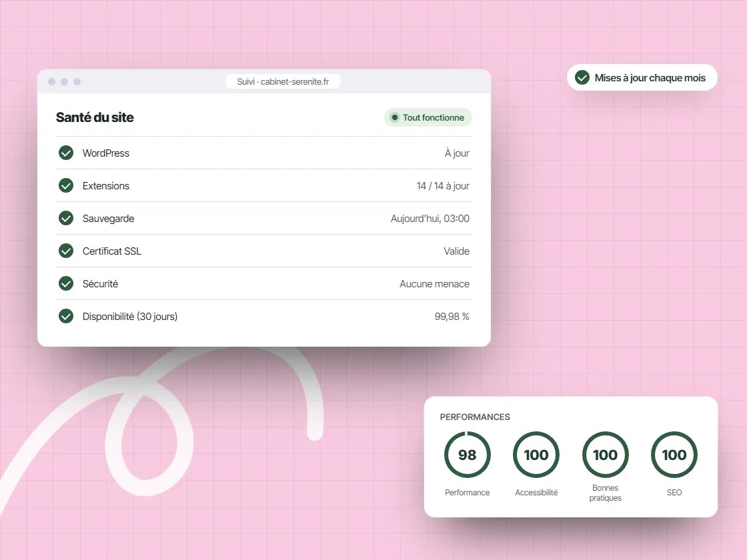This screenshot has height=560, width=747.
Task: Click the Santé du site heading
Action: [x=95, y=117]
